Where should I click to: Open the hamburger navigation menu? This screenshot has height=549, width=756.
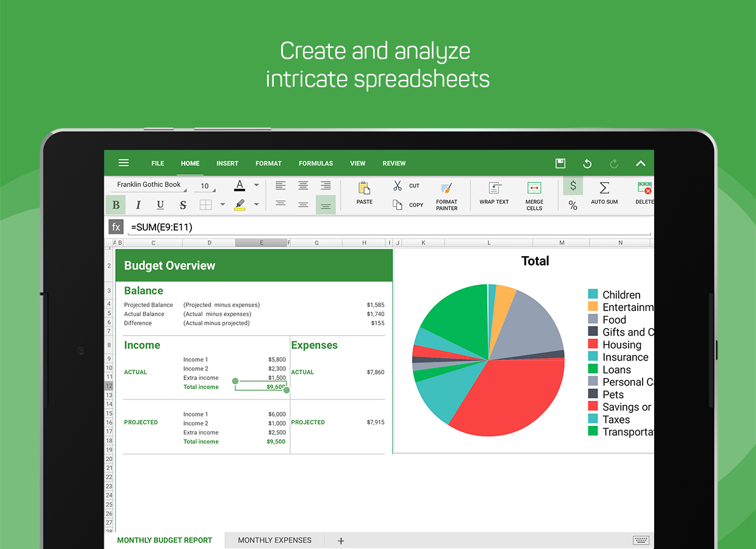(x=124, y=163)
